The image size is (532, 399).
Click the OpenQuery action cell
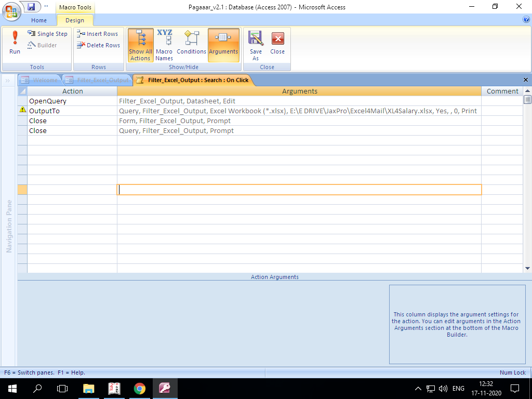click(x=72, y=101)
